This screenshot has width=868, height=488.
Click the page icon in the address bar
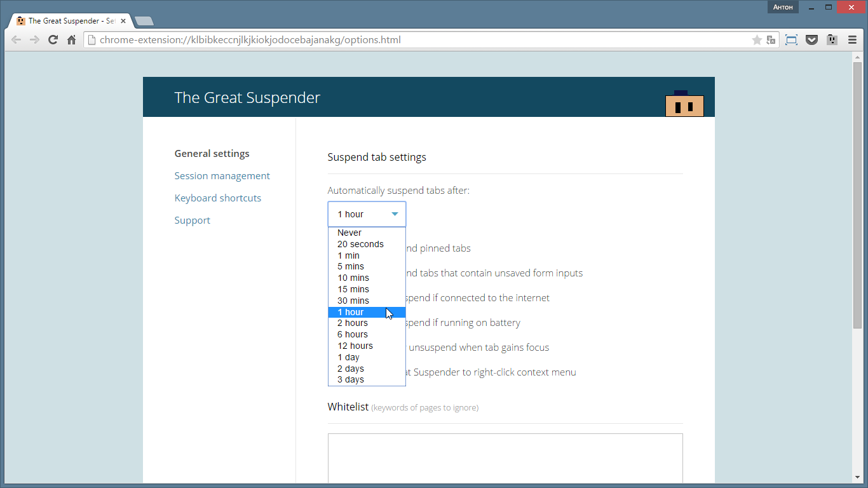pos(92,40)
